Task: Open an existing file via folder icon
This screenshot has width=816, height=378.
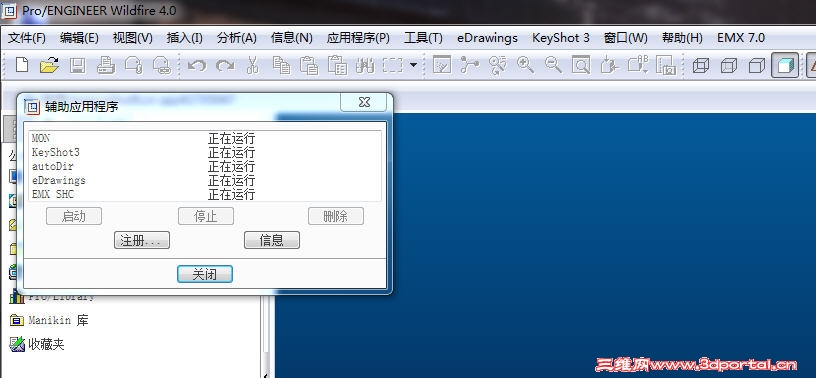Action: (x=49, y=65)
